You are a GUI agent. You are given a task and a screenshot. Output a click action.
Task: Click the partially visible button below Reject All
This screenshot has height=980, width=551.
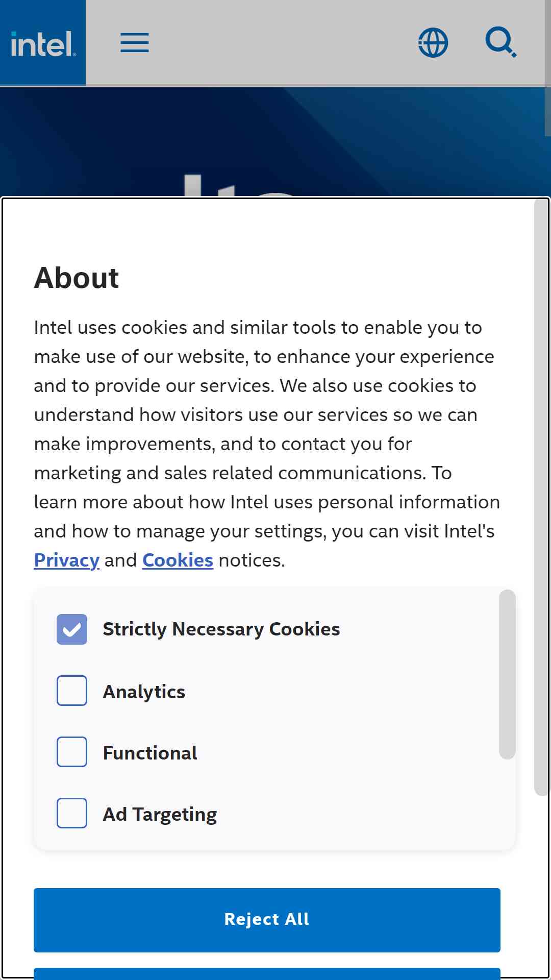tap(267, 973)
